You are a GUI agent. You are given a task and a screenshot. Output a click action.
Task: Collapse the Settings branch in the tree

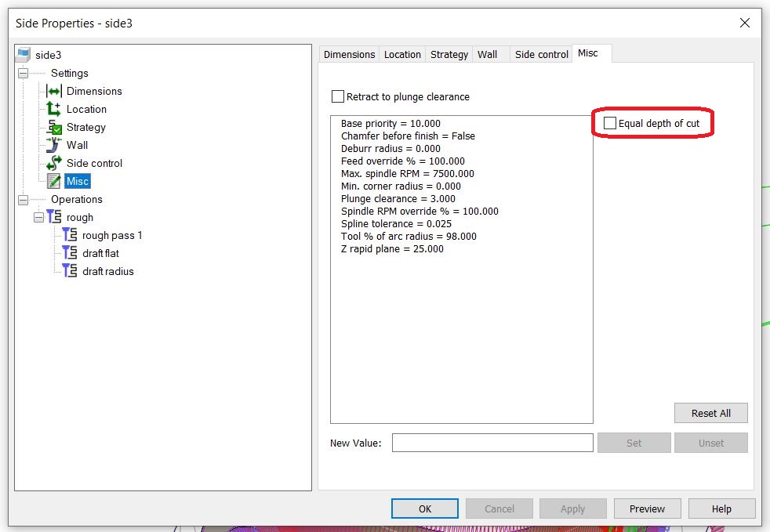[x=23, y=73]
